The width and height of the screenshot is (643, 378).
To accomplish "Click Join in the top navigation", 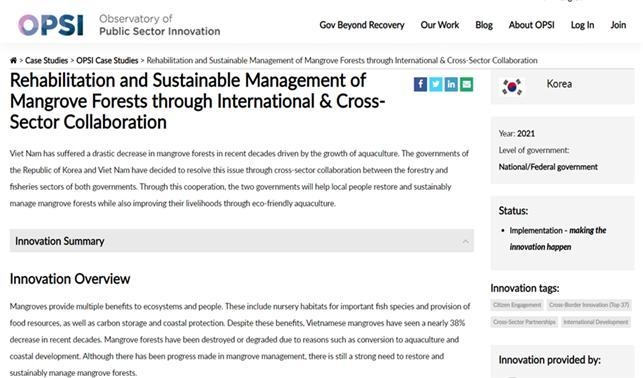I will [x=618, y=25].
